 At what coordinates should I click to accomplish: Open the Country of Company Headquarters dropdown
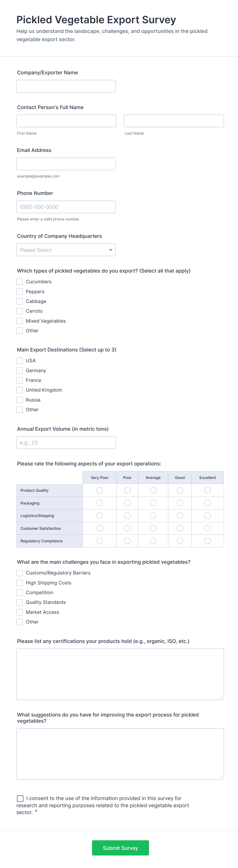tap(66, 250)
